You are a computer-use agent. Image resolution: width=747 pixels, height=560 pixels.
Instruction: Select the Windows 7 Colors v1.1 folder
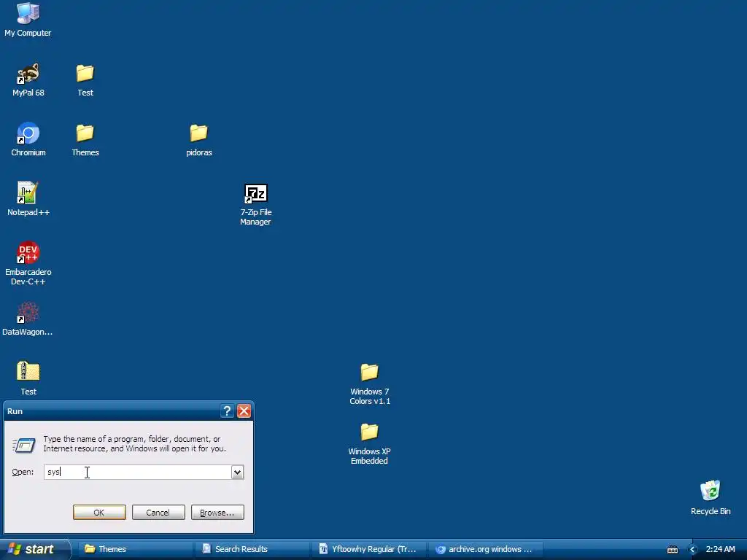click(369, 373)
